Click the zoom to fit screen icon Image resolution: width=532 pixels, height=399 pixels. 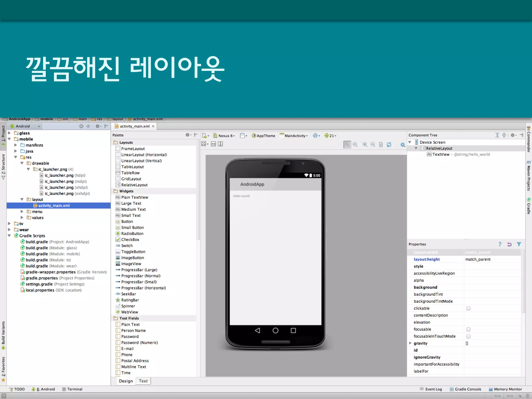347,145
